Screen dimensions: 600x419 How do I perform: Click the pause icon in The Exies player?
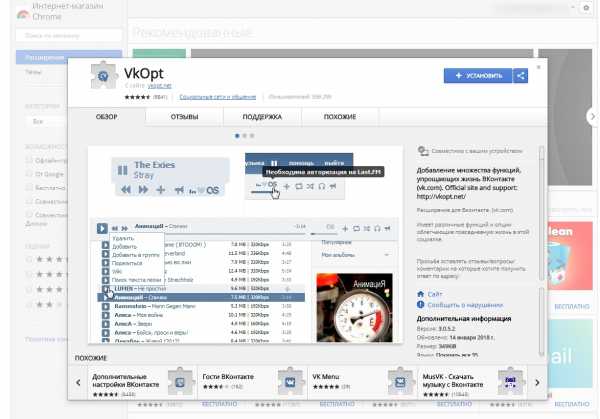coord(122,170)
